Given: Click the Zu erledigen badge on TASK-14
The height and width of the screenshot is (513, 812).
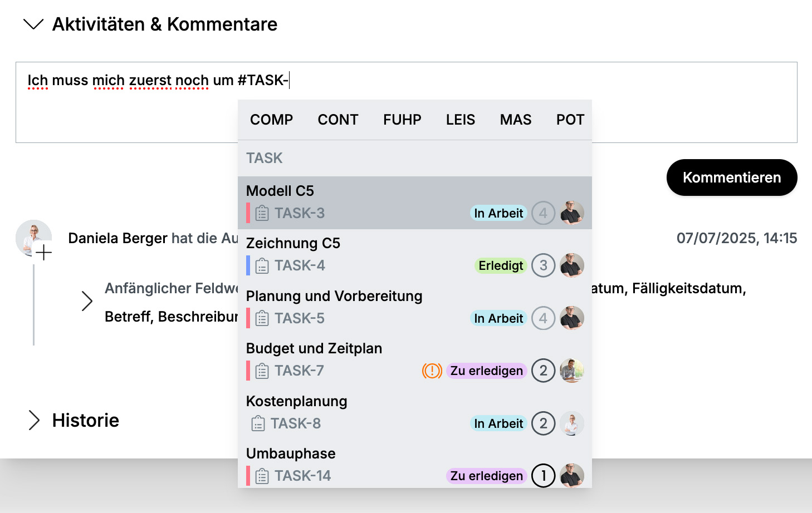Looking at the screenshot, I should tap(487, 476).
